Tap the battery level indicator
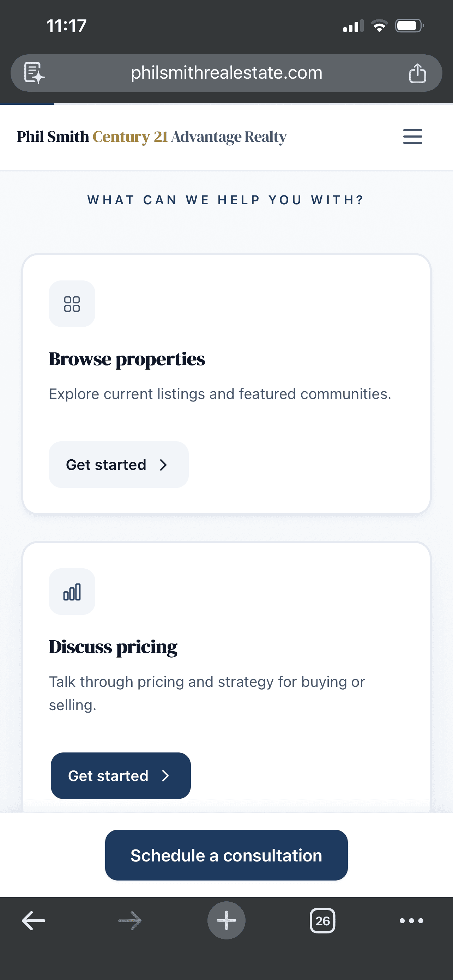 pyautogui.click(x=410, y=25)
